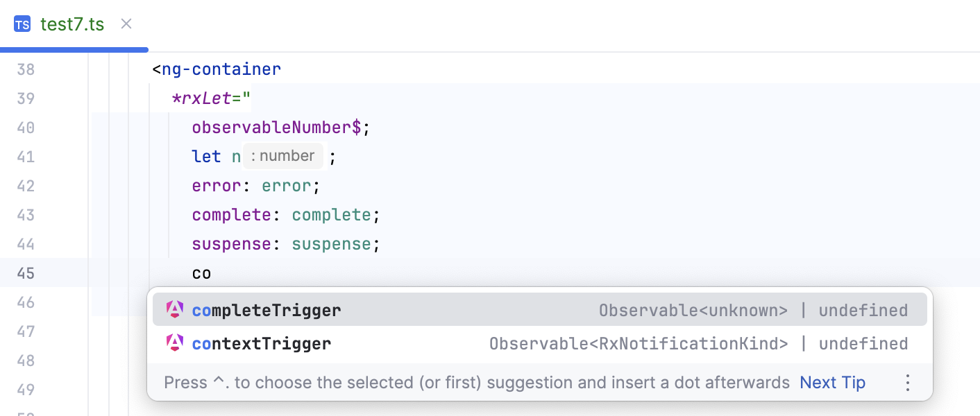The image size is (980, 416).
Task: Click line number 45 in the gutter
Action: (x=26, y=273)
